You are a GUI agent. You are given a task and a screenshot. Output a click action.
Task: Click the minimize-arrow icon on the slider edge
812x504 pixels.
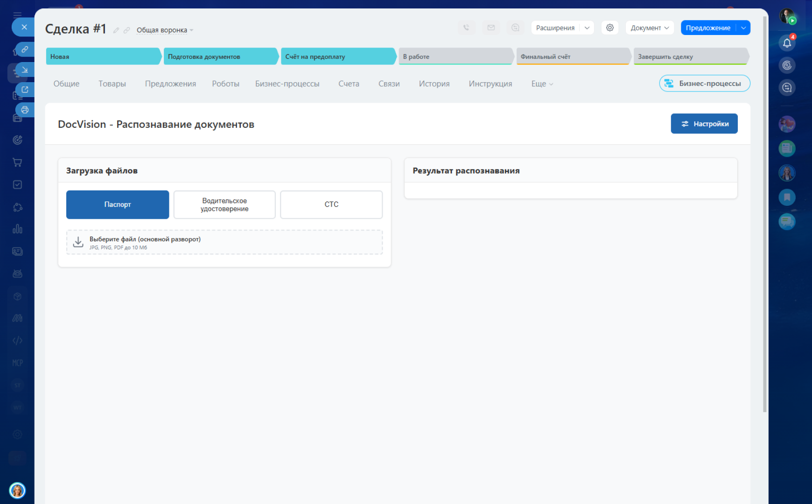point(25,70)
